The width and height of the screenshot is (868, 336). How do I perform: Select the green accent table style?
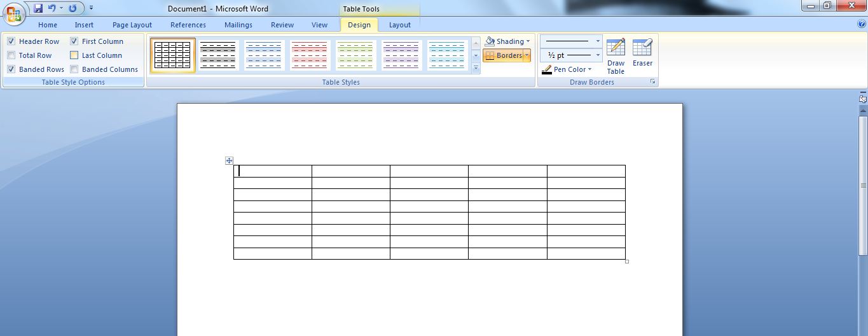[x=356, y=55]
